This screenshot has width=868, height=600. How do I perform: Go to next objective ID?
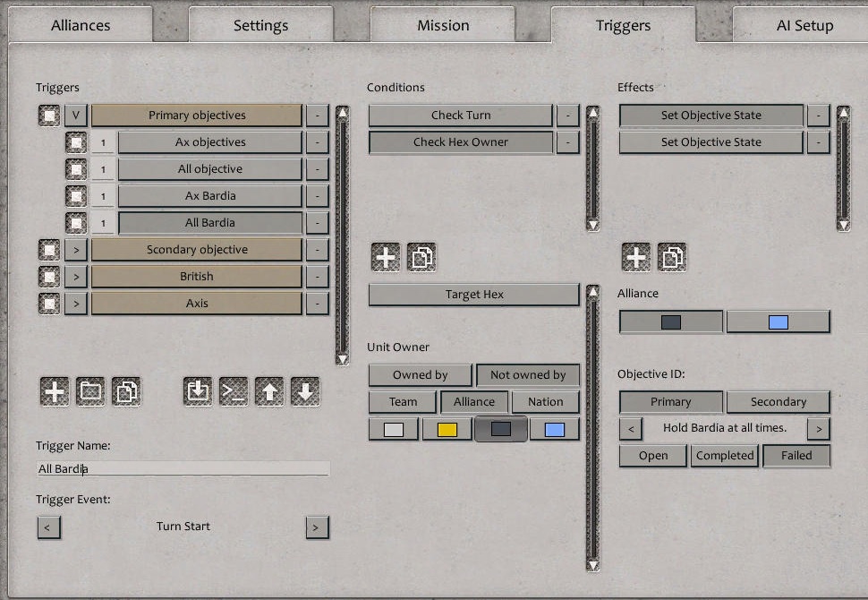tap(819, 428)
